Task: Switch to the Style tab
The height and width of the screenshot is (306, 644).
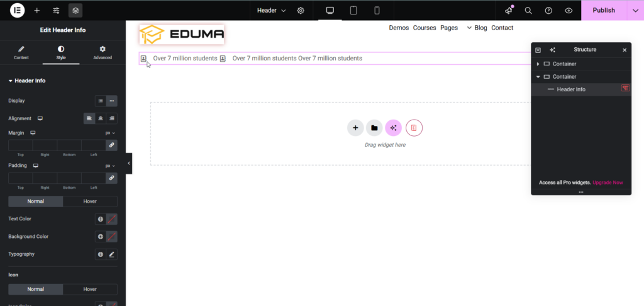Action: click(x=61, y=53)
